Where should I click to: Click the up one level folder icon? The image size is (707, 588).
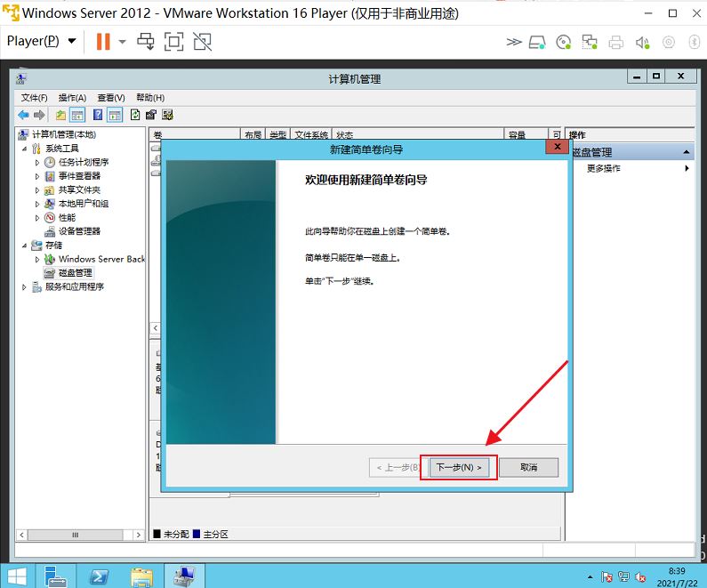click(x=60, y=115)
